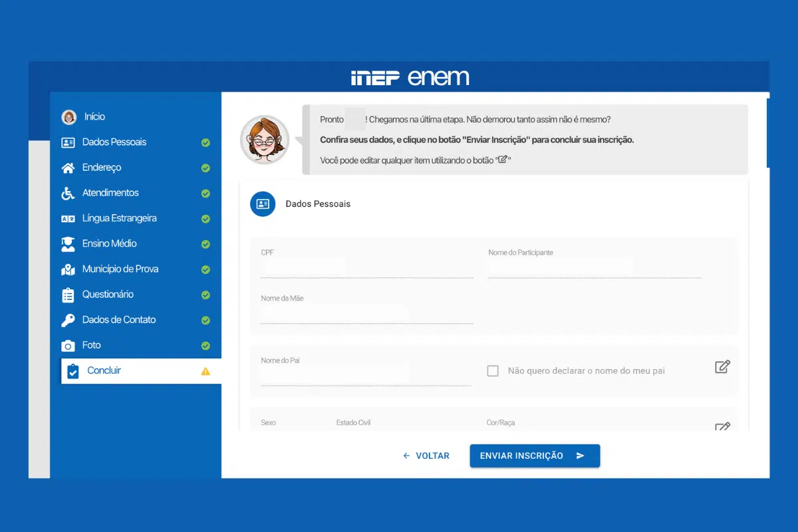Edit Nome do Pai with pencil icon
The height and width of the screenshot is (532, 798).
pos(722,366)
